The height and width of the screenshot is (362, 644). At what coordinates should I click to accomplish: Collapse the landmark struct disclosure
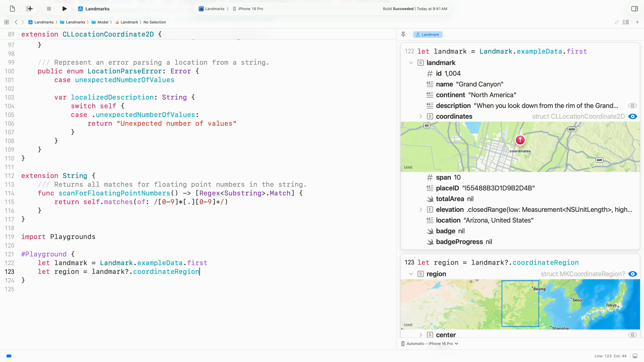point(411,63)
